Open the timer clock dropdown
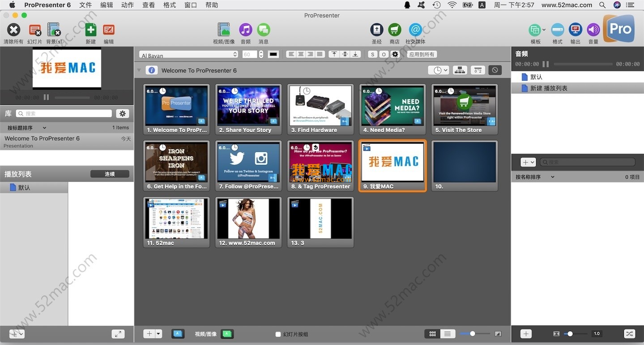Viewport: 644px width, 345px height. 439,70
